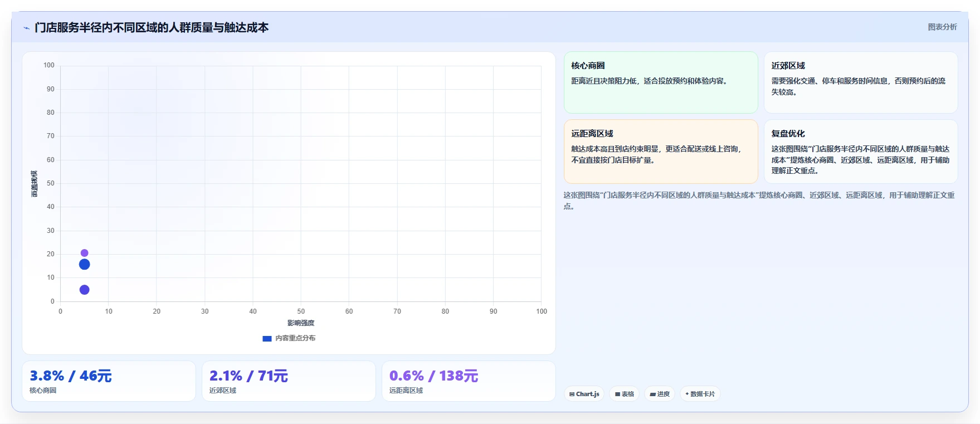Click the 3.8% / 46元 stat card

pyautogui.click(x=109, y=381)
